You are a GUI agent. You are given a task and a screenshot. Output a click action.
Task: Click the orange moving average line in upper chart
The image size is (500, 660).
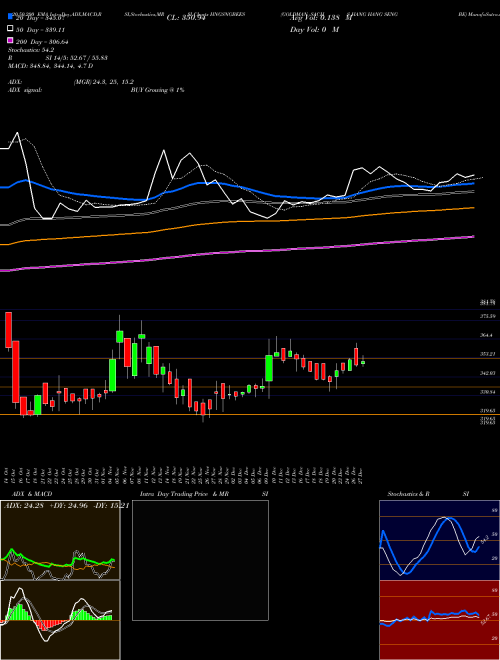[x=236, y=223]
